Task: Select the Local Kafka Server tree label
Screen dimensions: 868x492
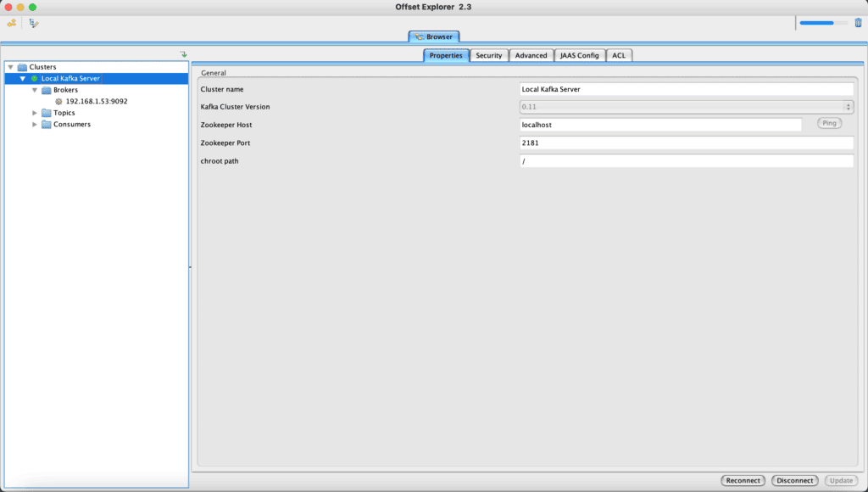Action: click(x=70, y=79)
